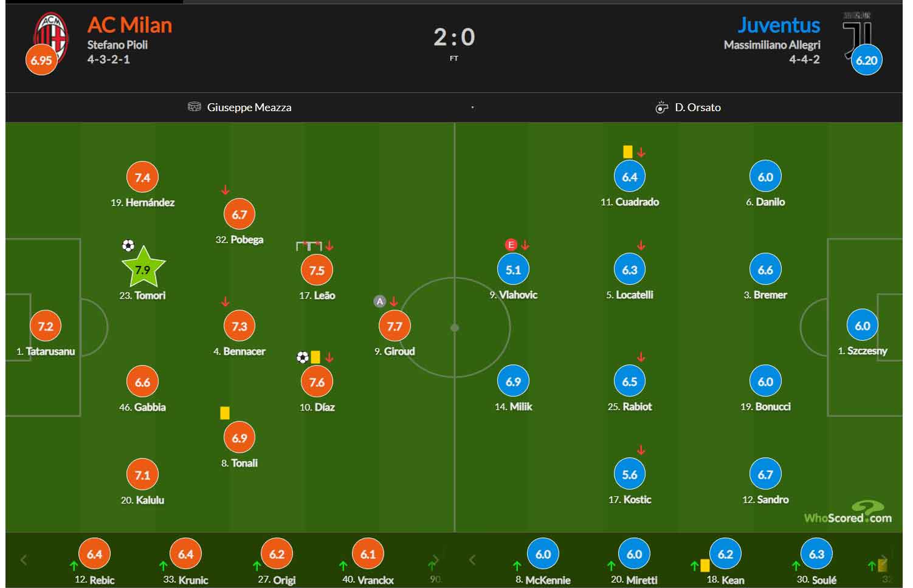Click the WhoScored.com watermark logo

point(848,512)
